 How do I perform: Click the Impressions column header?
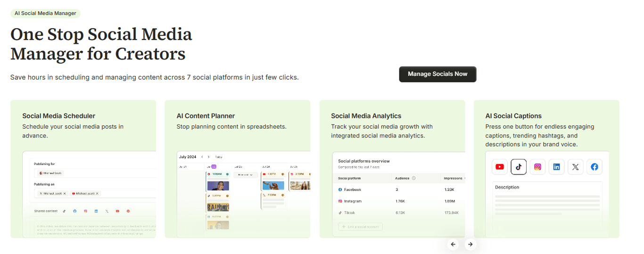coord(453,178)
